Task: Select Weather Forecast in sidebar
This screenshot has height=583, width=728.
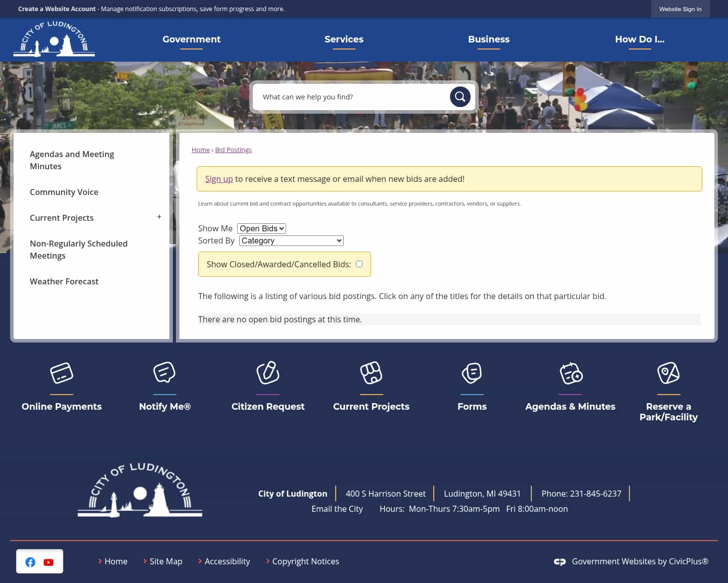Action: click(x=64, y=281)
